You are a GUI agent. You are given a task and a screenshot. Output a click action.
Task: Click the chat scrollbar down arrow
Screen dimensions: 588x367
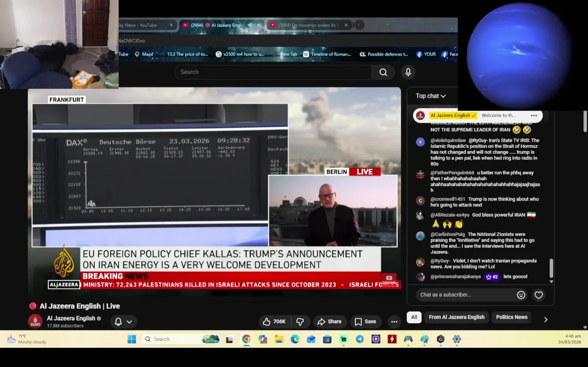pos(551,281)
